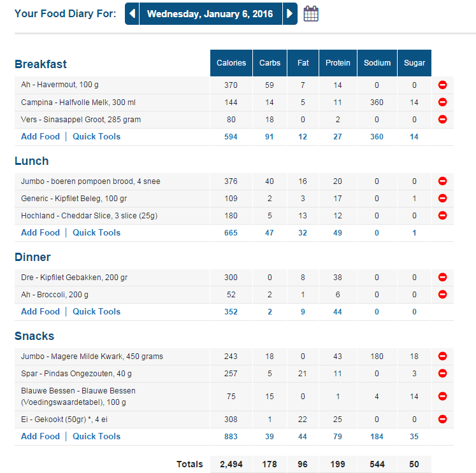Open Jumbo boeren pompoen brood entry
476x473 pixels.
coord(90,181)
